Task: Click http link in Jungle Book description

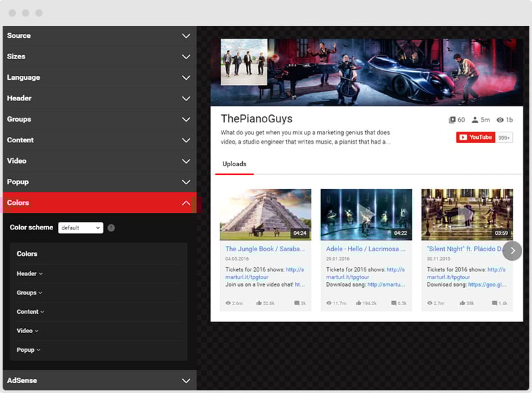Action: coord(295,269)
